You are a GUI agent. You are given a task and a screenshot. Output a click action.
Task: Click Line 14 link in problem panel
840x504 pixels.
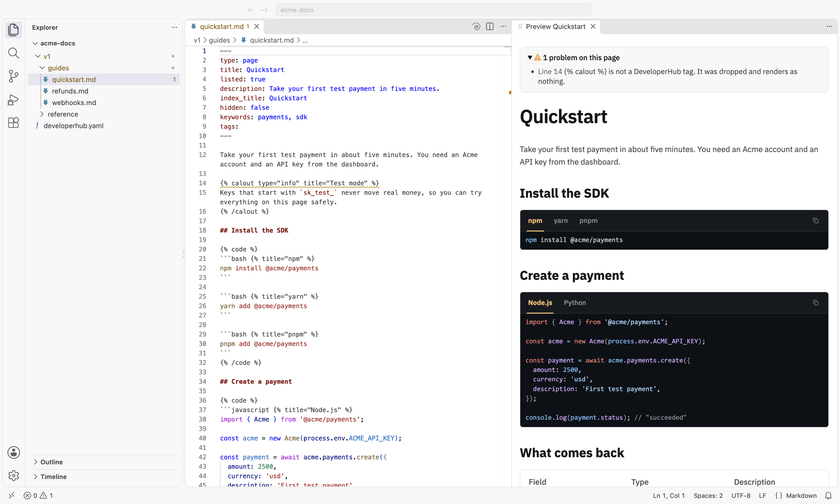tap(550, 71)
